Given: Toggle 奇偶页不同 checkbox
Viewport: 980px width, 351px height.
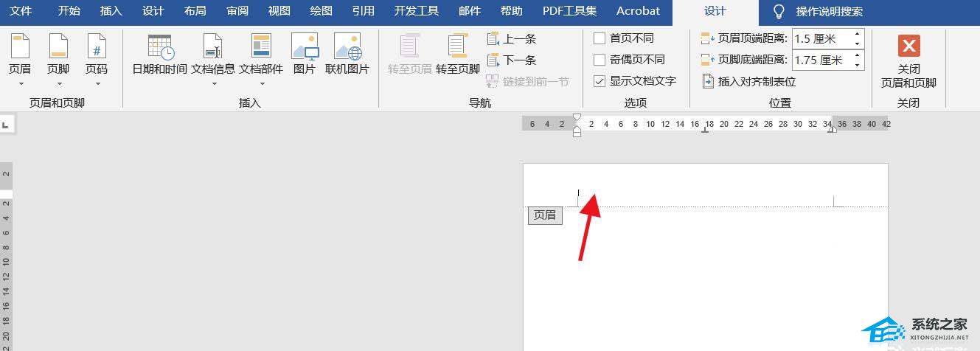Looking at the screenshot, I should [600, 60].
